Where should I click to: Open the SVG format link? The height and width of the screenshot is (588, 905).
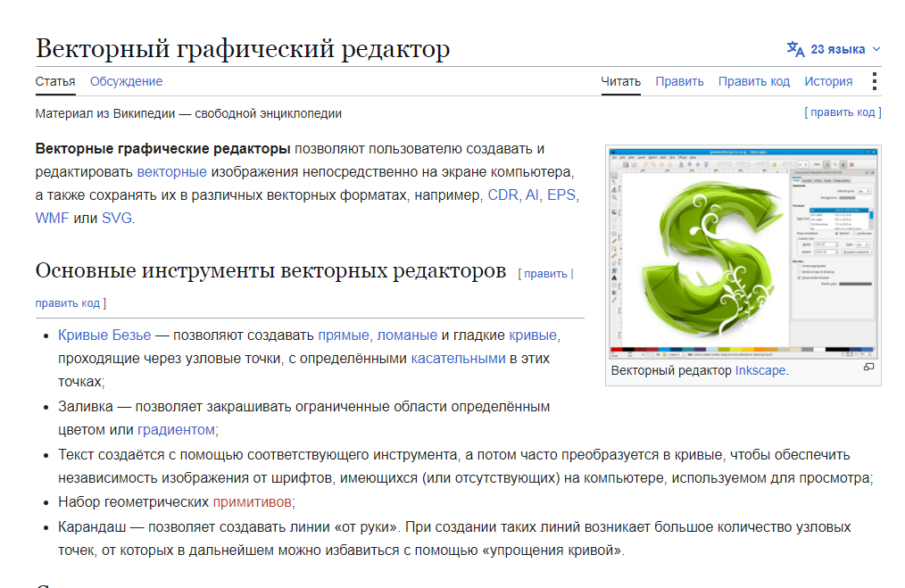117,218
